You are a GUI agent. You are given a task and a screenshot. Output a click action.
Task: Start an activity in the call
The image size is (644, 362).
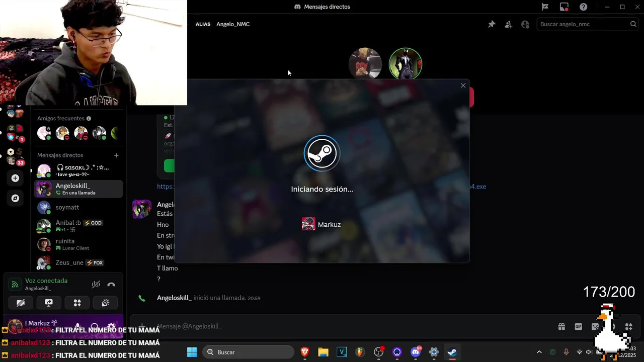[77, 303]
